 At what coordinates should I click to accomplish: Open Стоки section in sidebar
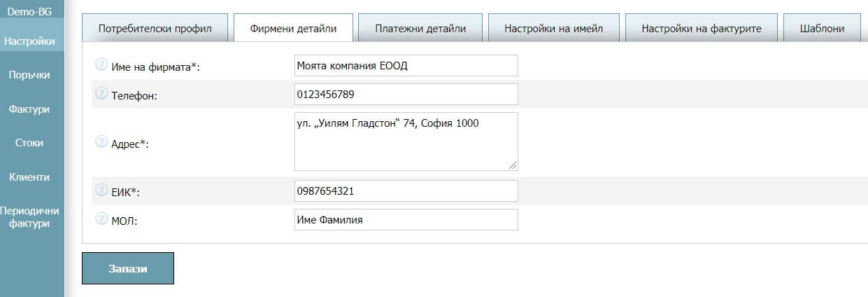click(29, 143)
